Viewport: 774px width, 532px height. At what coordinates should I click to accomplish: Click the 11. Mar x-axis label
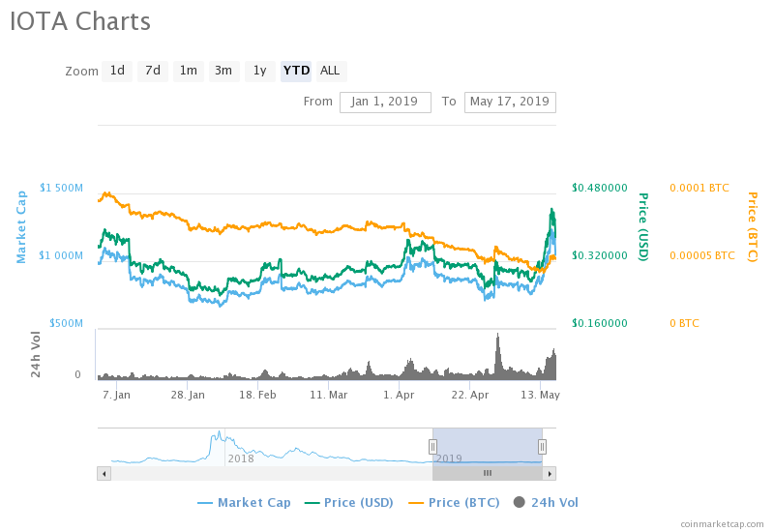(x=329, y=395)
